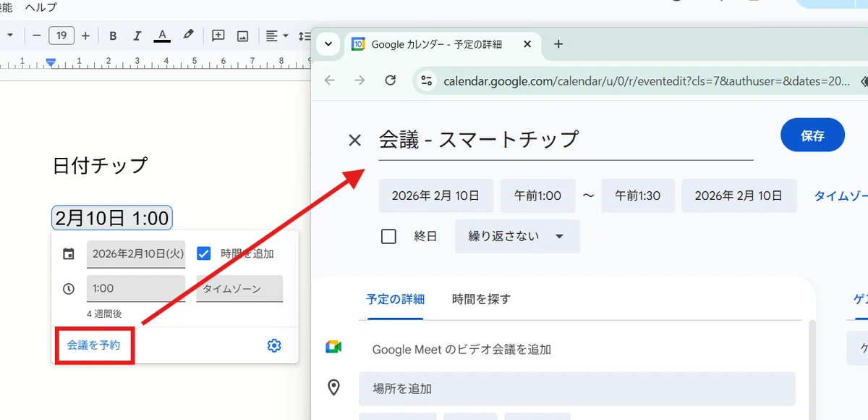Open a new browser tab
Image resolution: width=868 pixels, height=420 pixels.
[558, 44]
